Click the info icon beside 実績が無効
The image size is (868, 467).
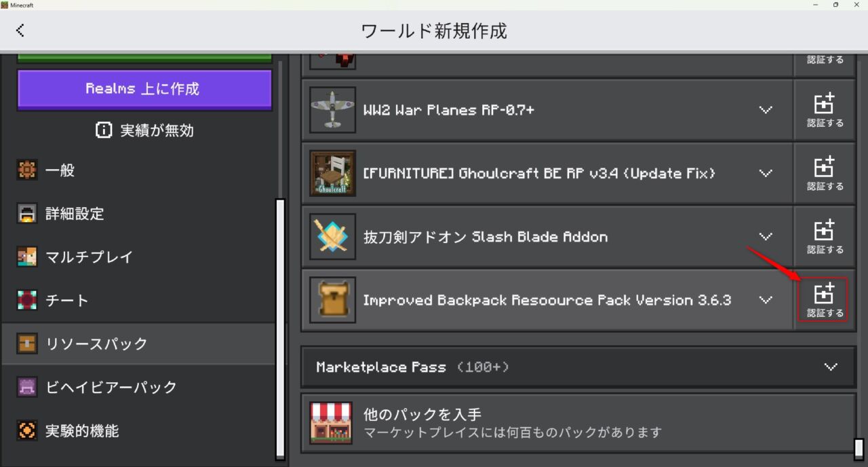[x=104, y=130]
